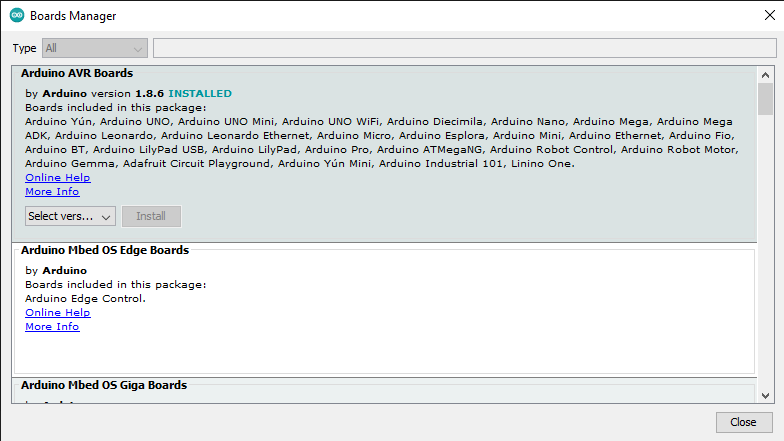Click the Install button for AVR Boards

point(151,216)
